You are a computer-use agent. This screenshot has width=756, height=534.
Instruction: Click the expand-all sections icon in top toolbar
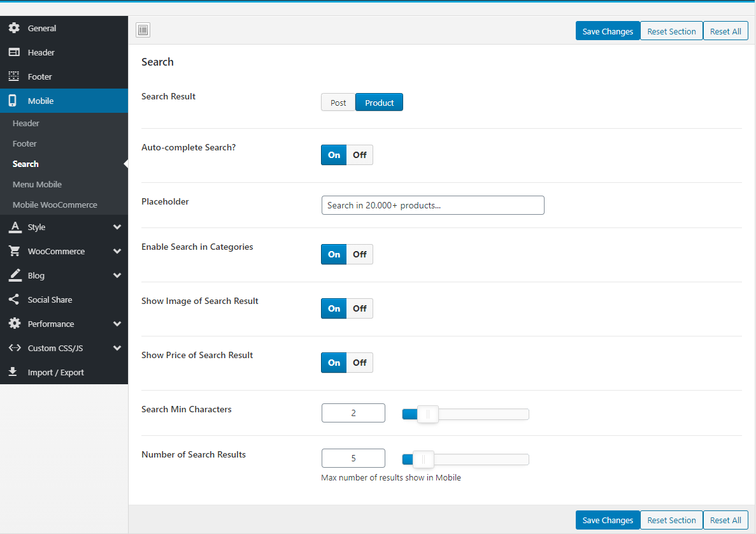(x=143, y=30)
